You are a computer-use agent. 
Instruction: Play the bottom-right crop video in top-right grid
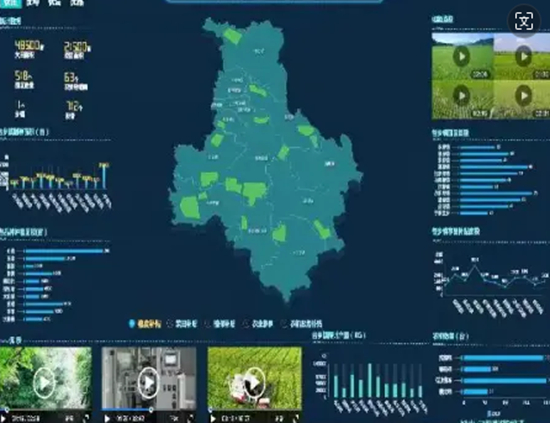(523, 96)
